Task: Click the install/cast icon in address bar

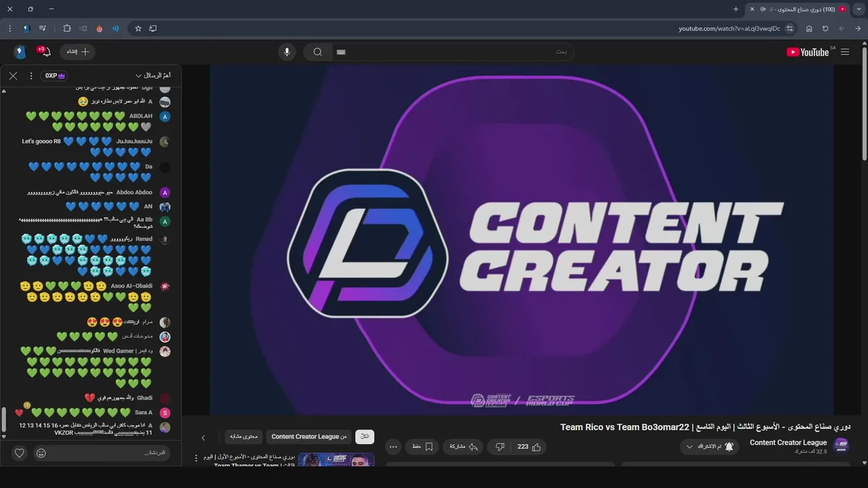Action: tap(153, 28)
